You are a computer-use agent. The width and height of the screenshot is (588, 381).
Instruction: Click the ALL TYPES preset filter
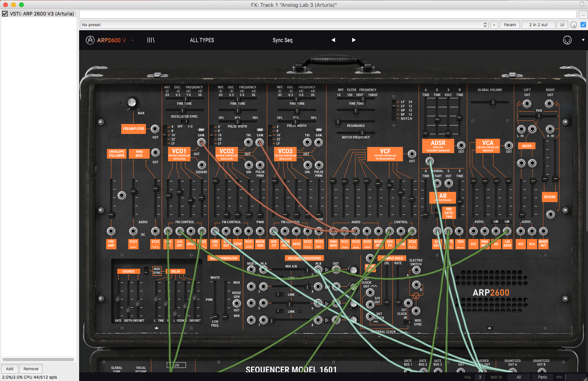tap(202, 40)
